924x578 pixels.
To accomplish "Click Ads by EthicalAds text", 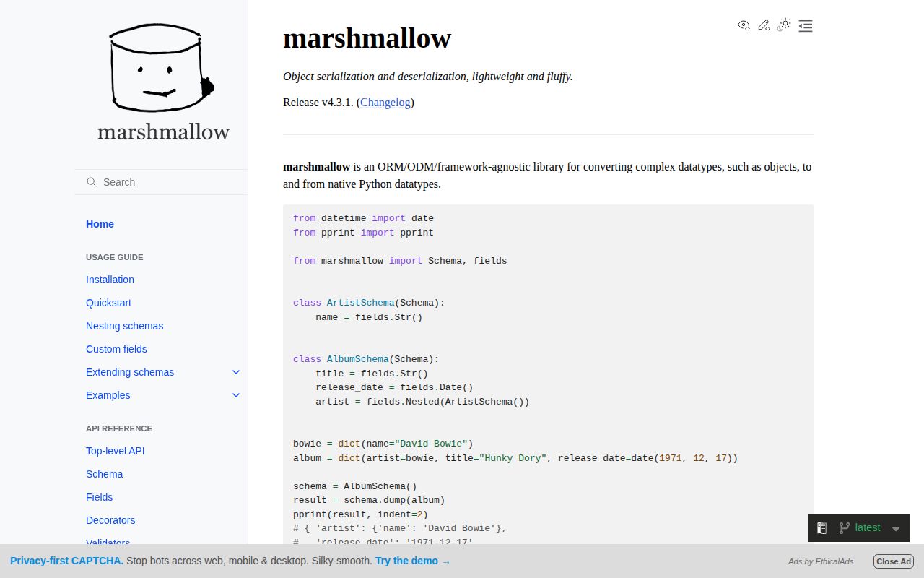I will pos(821,561).
